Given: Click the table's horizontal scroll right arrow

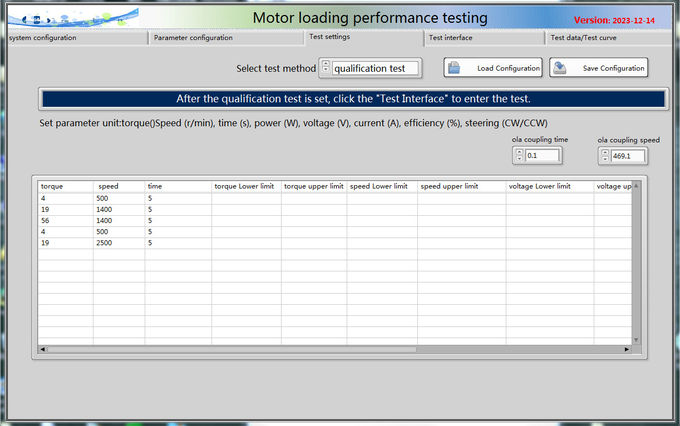Looking at the screenshot, I should pyautogui.click(x=627, y=349).
